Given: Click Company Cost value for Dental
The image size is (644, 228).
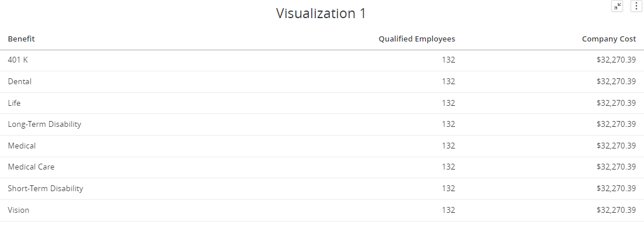Looking at the screenshot, I should [x=616, y=81].
